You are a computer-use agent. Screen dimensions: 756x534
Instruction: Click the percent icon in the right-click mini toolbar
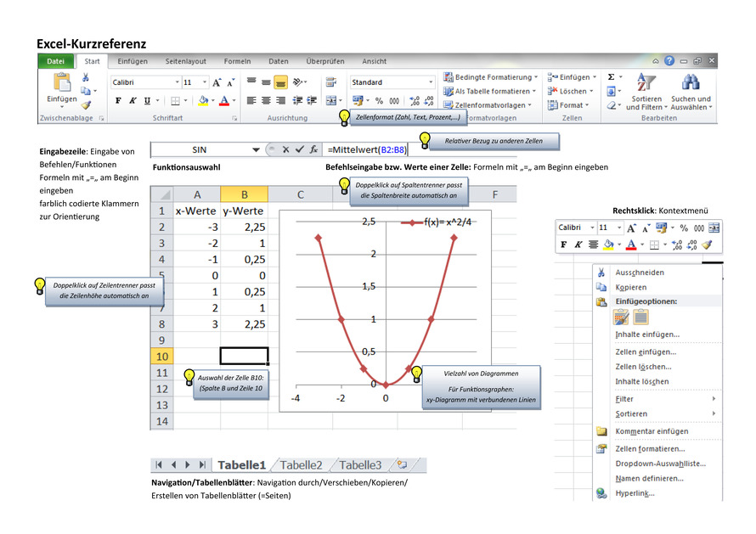tap(684, 228)
